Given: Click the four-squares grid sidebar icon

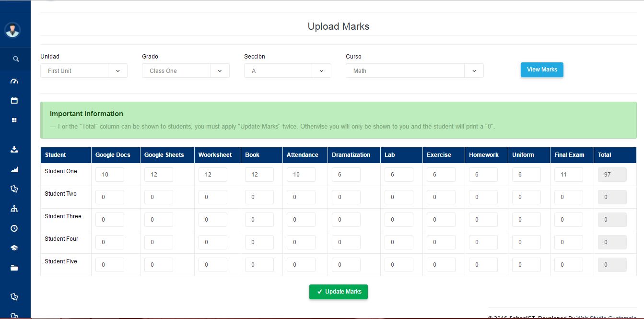Looking at the screenshot, I should pos(14,120).
